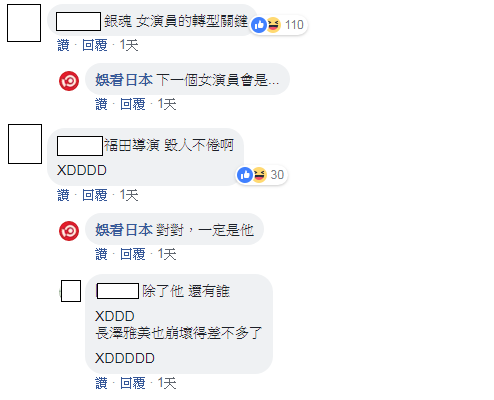Like the 福田導演 毀人不倦啊 comment
The image size is (494, 400).
63,195
